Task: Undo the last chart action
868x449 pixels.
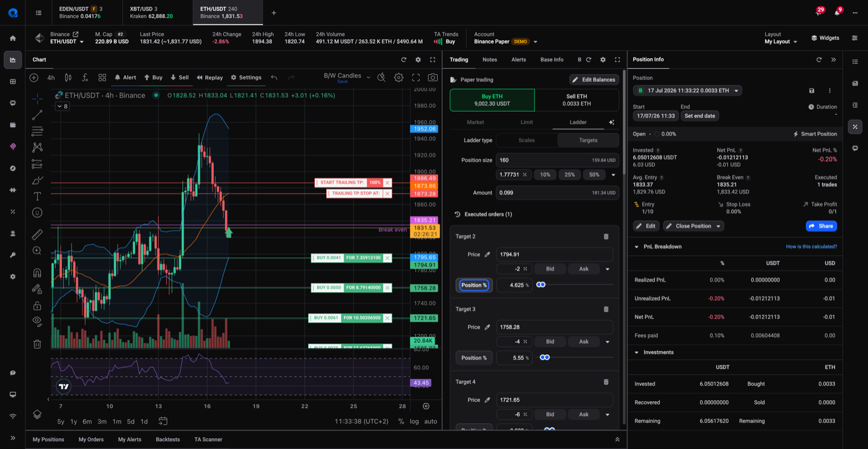Action: 274,78
